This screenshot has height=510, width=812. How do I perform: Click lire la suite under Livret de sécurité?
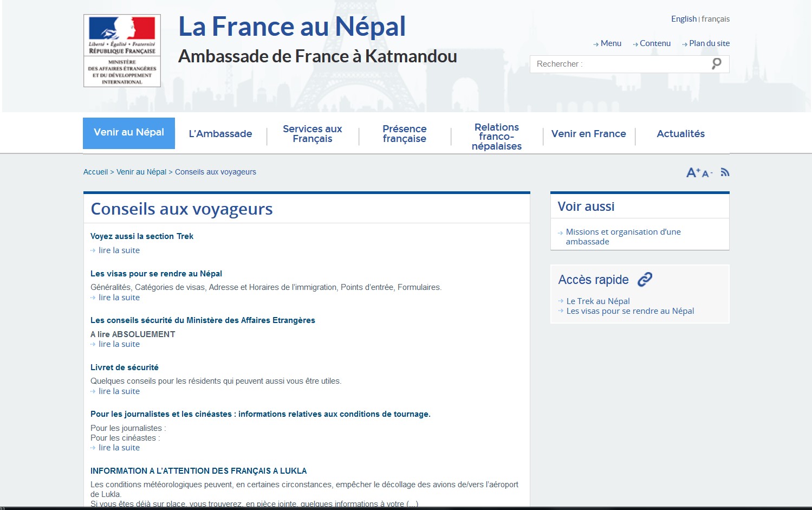coord(119,391)
